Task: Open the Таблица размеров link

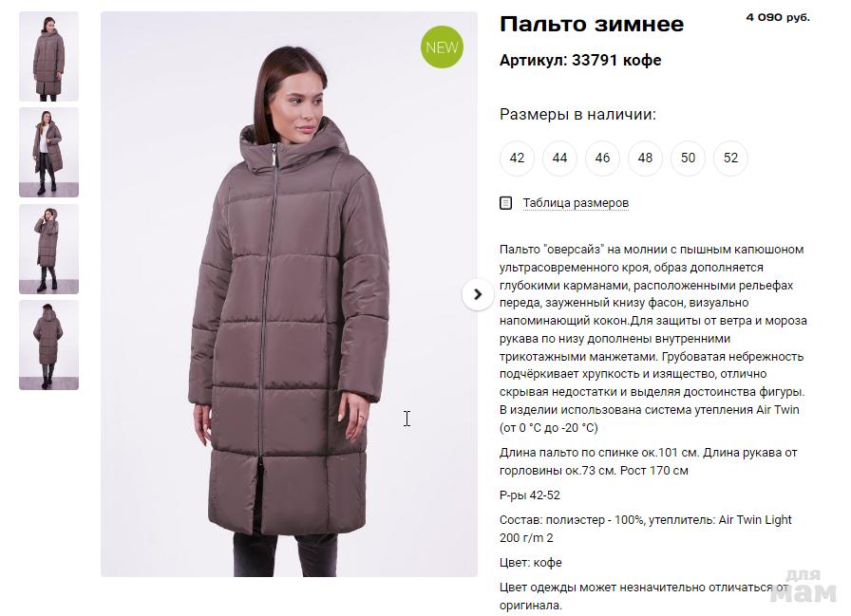Action: pyautogui.click(x=576, y=203)
